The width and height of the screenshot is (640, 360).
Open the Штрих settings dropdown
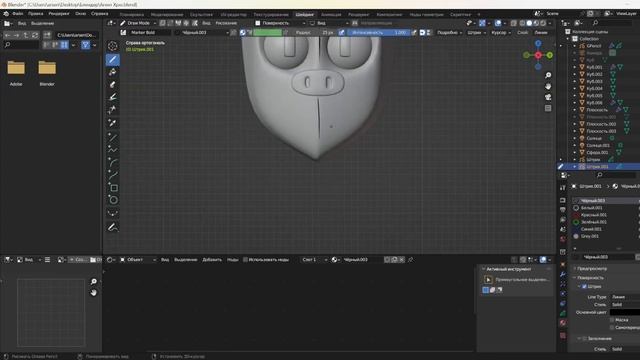[x=476, y=32]
